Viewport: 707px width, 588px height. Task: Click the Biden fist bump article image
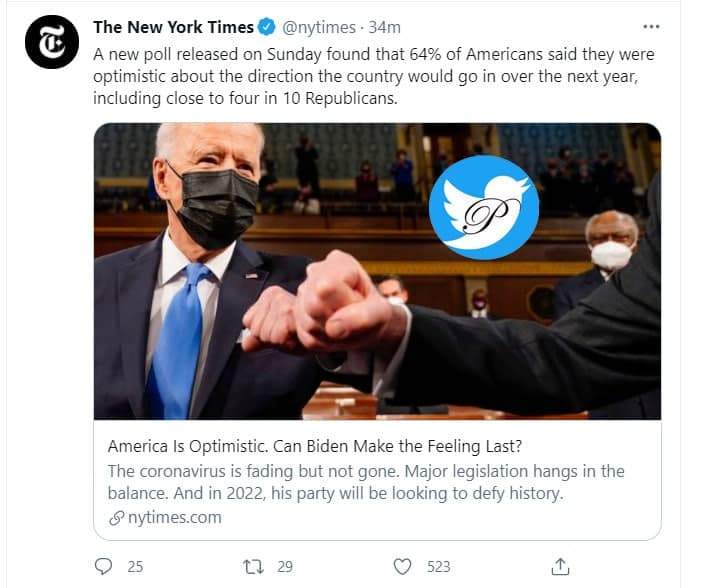pyautogui.click(x=377, y=271)
